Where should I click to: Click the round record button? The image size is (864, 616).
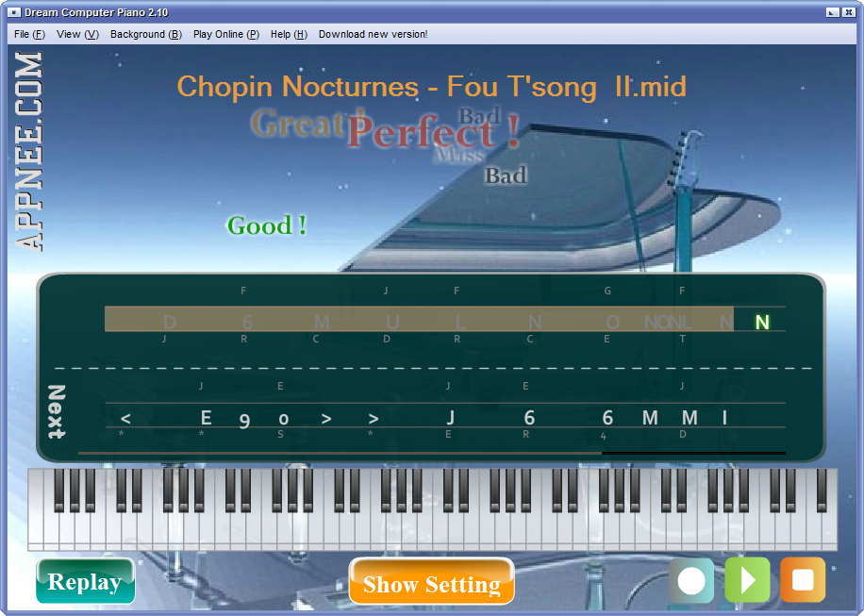click(x=691, y=580)
